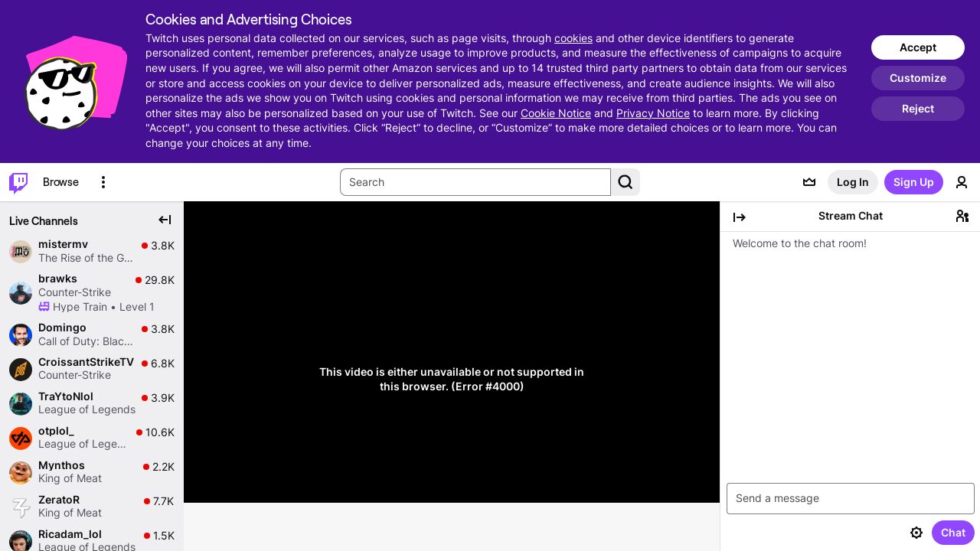The image size is (980, 551).
Task: Collapse the Stream Chat panel
Action: pyautogui.click(x=740, y=217)
